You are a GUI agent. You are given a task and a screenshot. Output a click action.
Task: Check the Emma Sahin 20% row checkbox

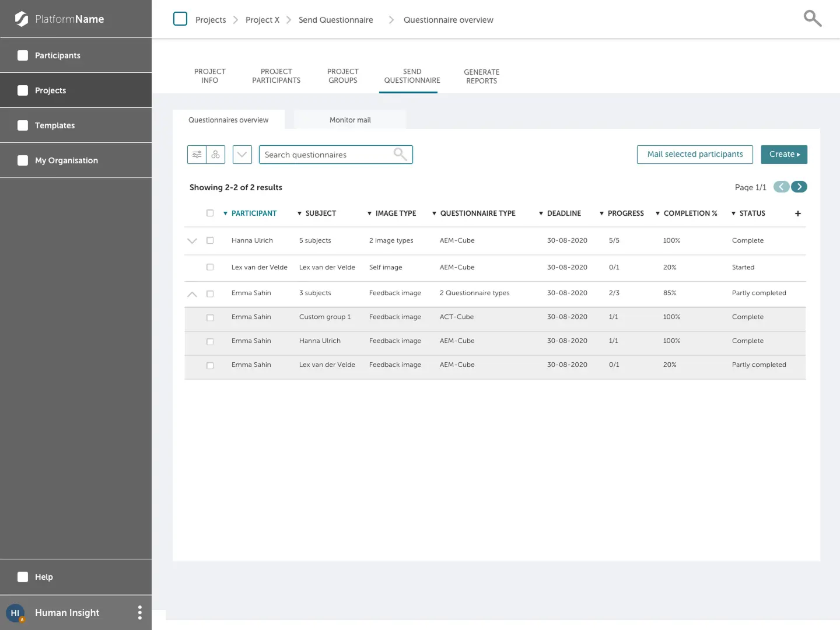point(210,366)
